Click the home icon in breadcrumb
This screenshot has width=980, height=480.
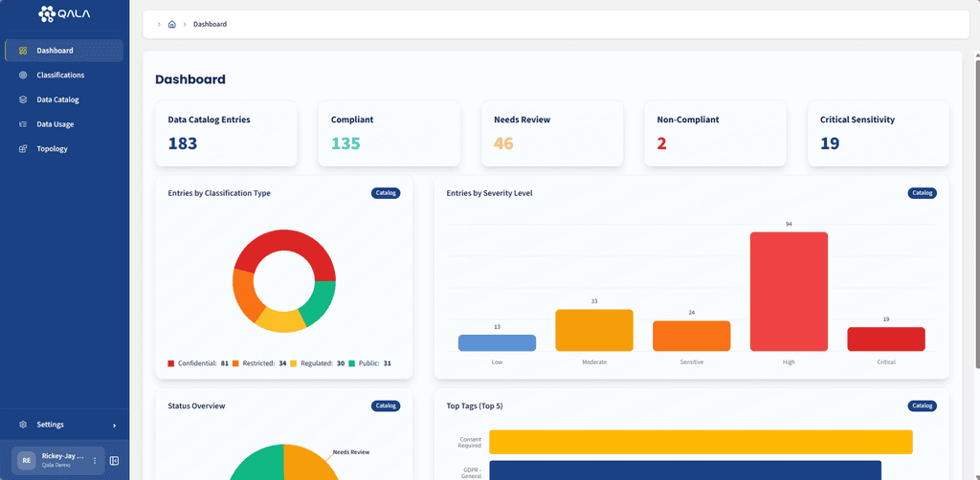pyautogui.click(x=172, y=24)
